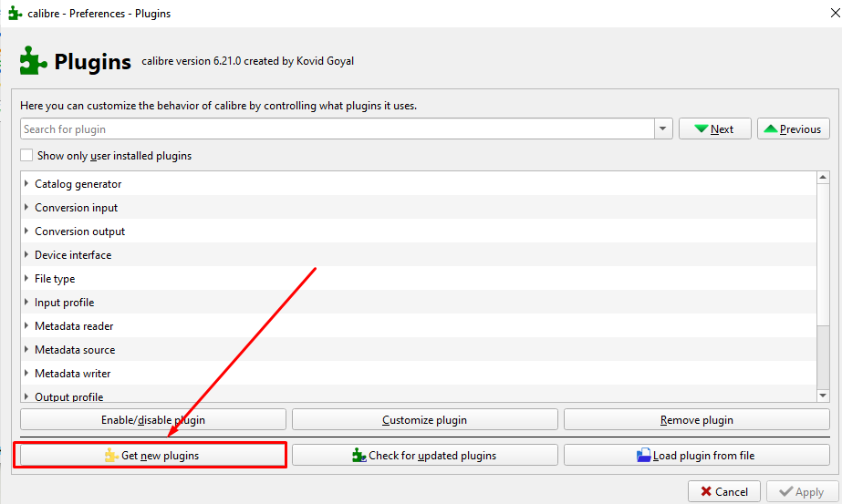Screen dimensions: 842x504
Task: Select the File type row text
Action: pos(55,279)
